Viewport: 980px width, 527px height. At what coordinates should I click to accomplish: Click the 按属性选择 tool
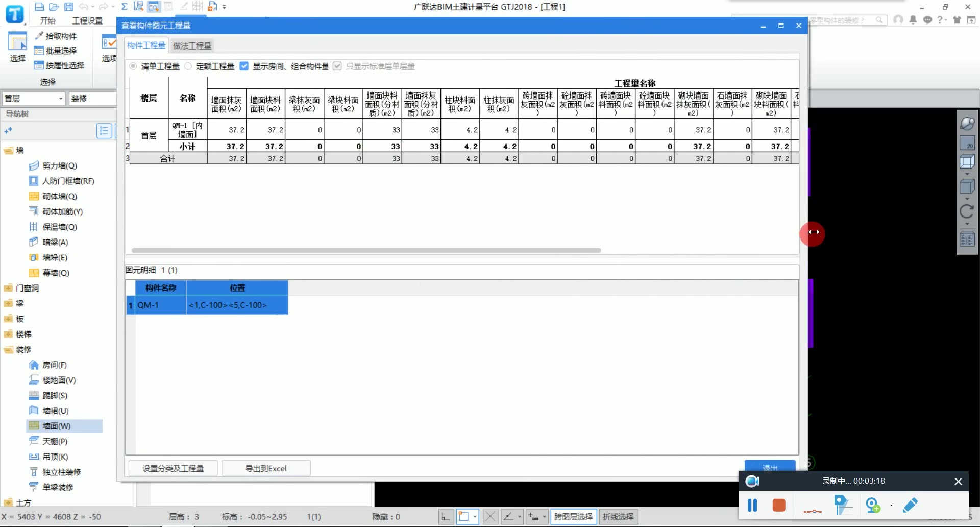[59, 65]
